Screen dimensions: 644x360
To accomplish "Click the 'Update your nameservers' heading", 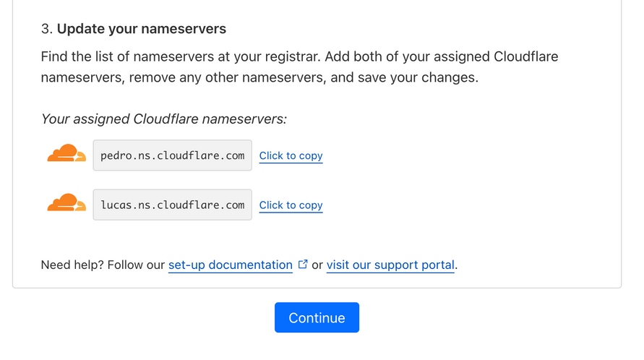I will 142,29.
